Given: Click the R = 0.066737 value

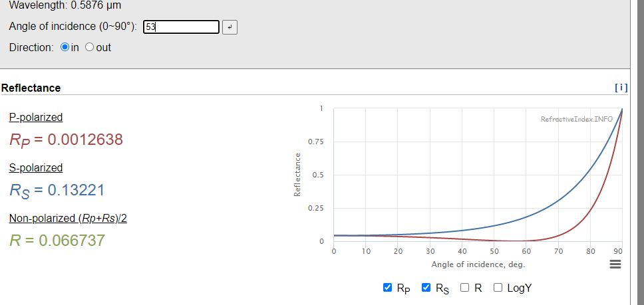Looking at the screenshot, I should pos(57,240).
